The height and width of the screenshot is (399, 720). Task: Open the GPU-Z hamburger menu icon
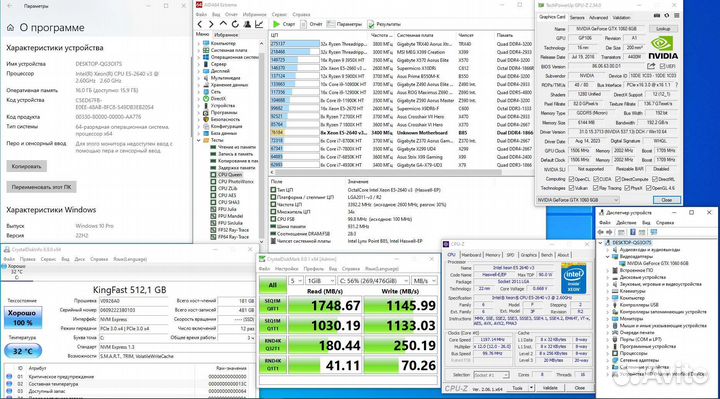point(676,16)
